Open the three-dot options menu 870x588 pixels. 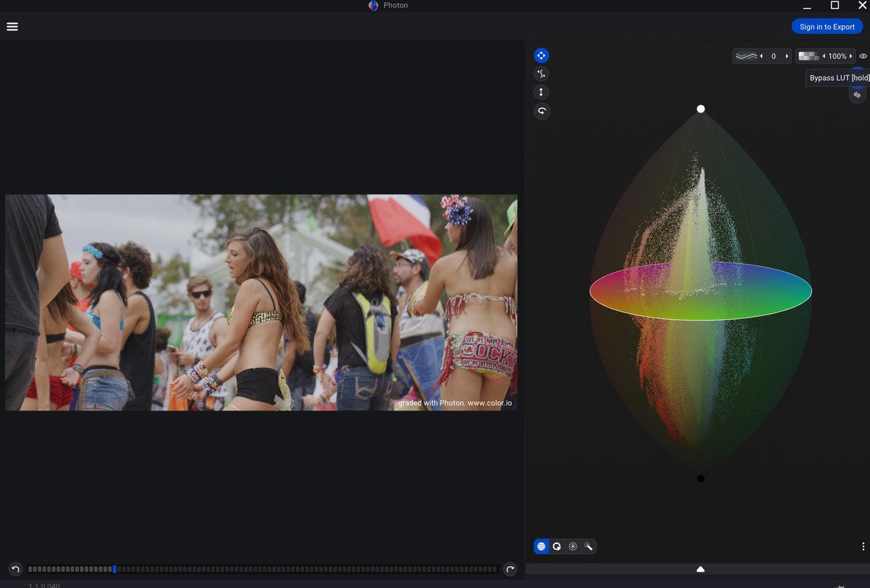pos(863,546)
